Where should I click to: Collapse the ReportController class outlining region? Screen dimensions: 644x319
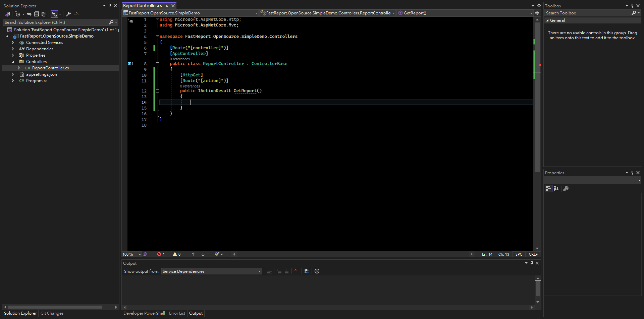pyautogui.click(x=157, y=64)
